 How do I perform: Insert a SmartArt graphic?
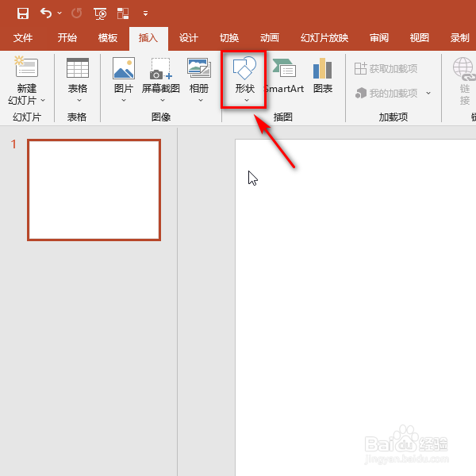pyautogui.click(x=284, y=76)
